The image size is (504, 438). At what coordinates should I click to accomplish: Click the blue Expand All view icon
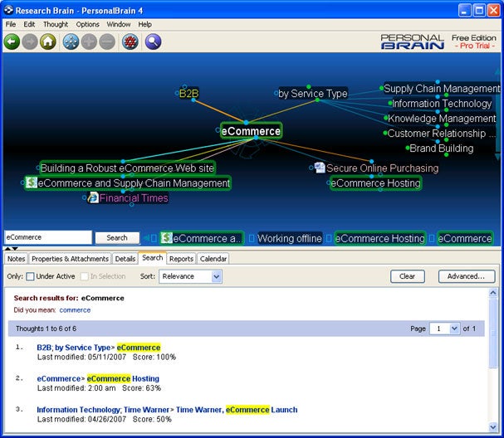pos(71,41)
